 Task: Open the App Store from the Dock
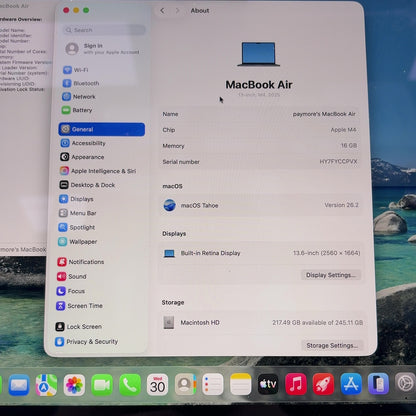coord(351,384)
